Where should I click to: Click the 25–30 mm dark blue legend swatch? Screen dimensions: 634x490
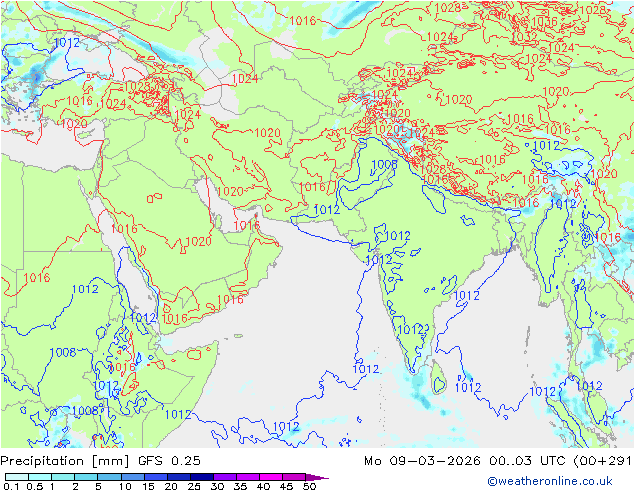(x=202, y=477)
